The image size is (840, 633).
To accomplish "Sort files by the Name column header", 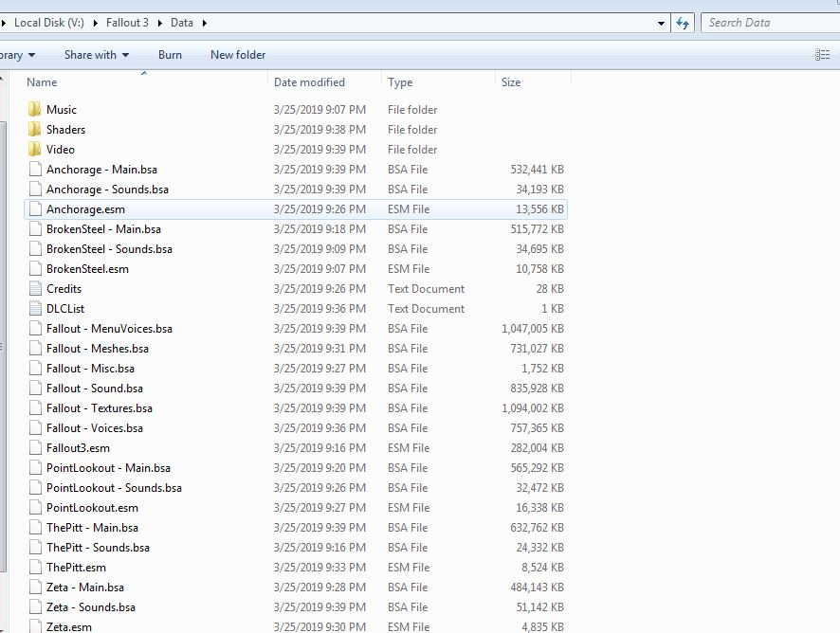I will pos(42,81).
